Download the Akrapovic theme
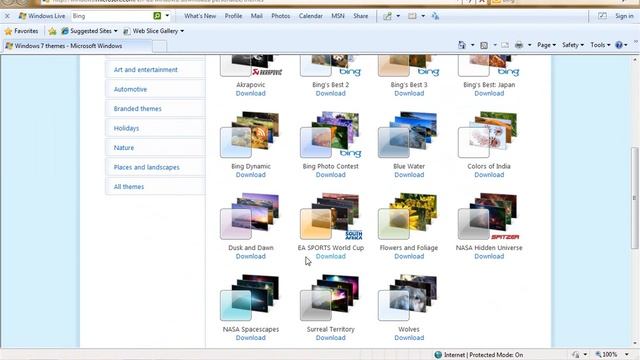640x360 pixels. (x=251, y=93)
